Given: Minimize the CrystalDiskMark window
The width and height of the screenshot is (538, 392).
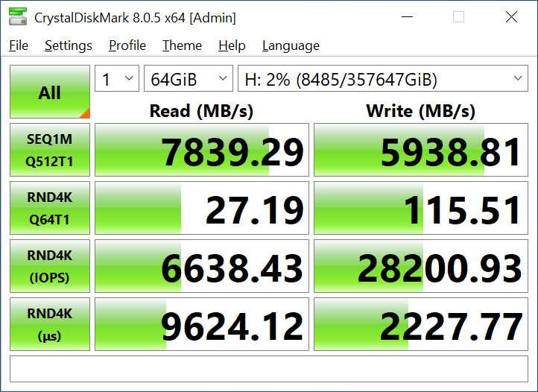Looking at the screenshot, I should coord(407,17).
